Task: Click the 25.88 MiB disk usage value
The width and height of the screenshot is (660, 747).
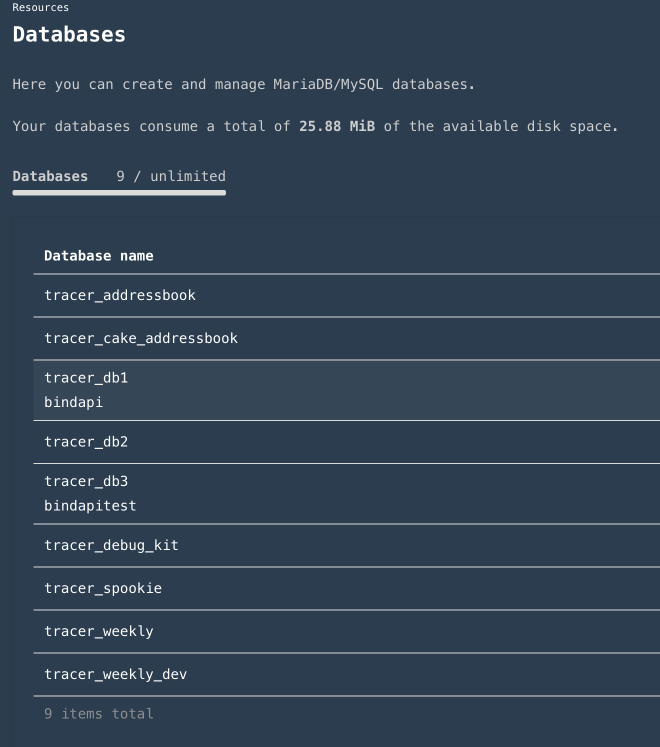Action: (x=336, y=126)
